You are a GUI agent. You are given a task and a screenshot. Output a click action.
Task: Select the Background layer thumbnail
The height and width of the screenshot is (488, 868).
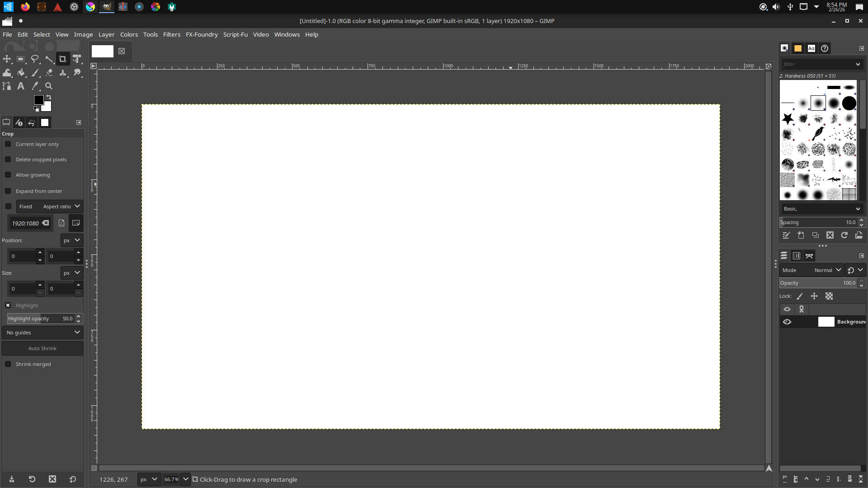click(826, 322)
